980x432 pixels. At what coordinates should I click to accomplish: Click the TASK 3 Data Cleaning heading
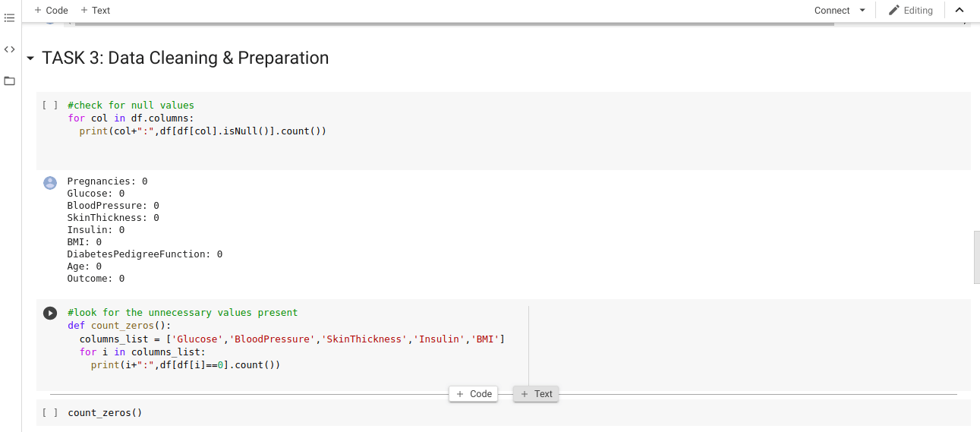click(185, 58)
